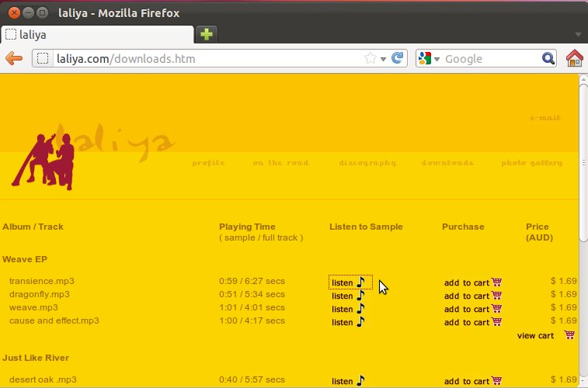Click the cart icon in dragonfly.mp3 row
This screenshot has width=588, height=388.
click(x=496, y=295)
